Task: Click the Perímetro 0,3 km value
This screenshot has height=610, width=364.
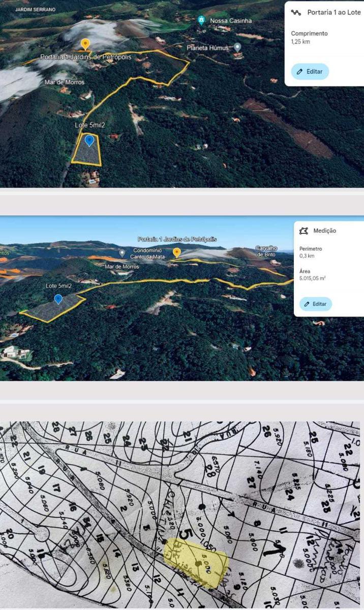Action: pos(307,256)
